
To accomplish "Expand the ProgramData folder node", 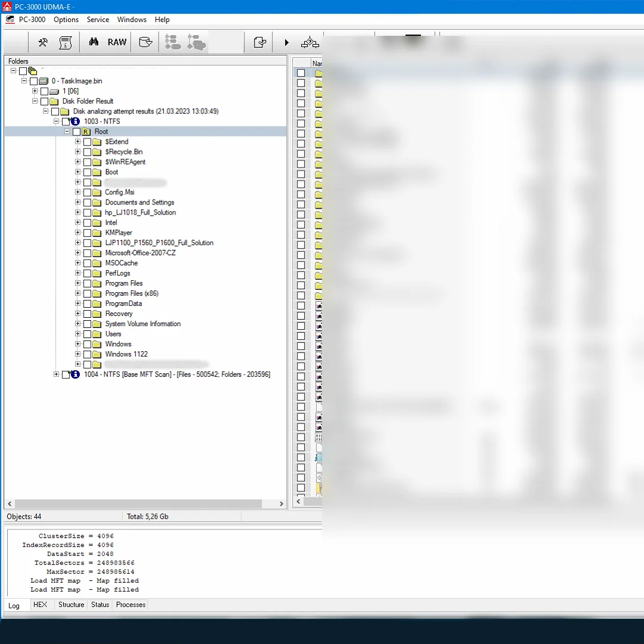I will 78,303.
